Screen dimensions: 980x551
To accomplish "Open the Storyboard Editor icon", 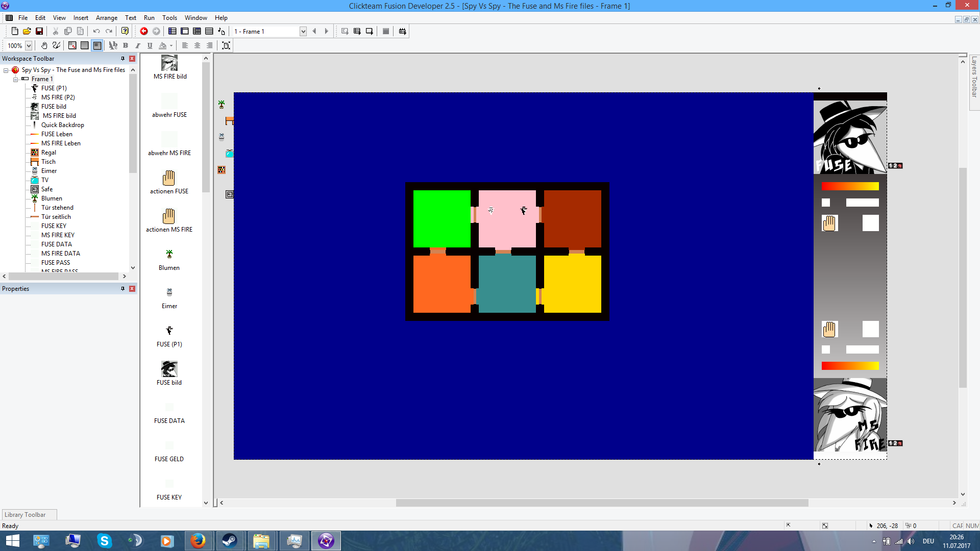I will pos(173,31).
